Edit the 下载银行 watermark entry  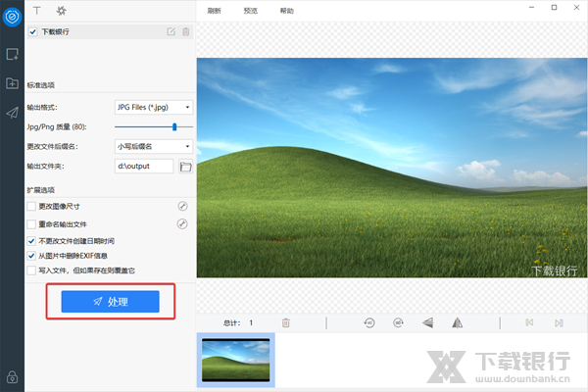[x=171, y=31]
